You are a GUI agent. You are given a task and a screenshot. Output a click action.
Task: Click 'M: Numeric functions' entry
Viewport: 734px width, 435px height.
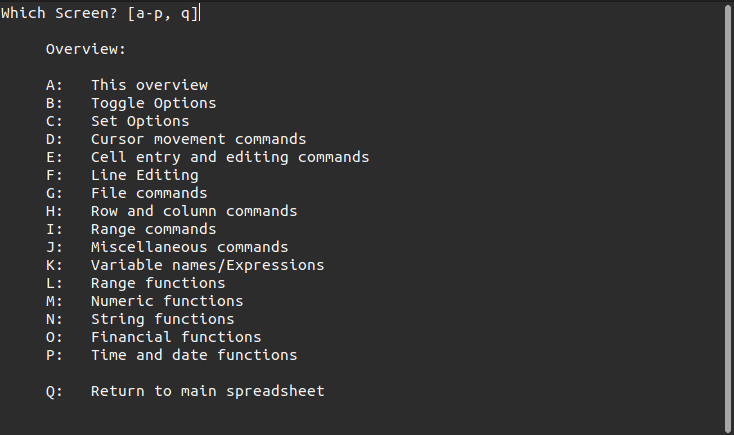[145, 301]
